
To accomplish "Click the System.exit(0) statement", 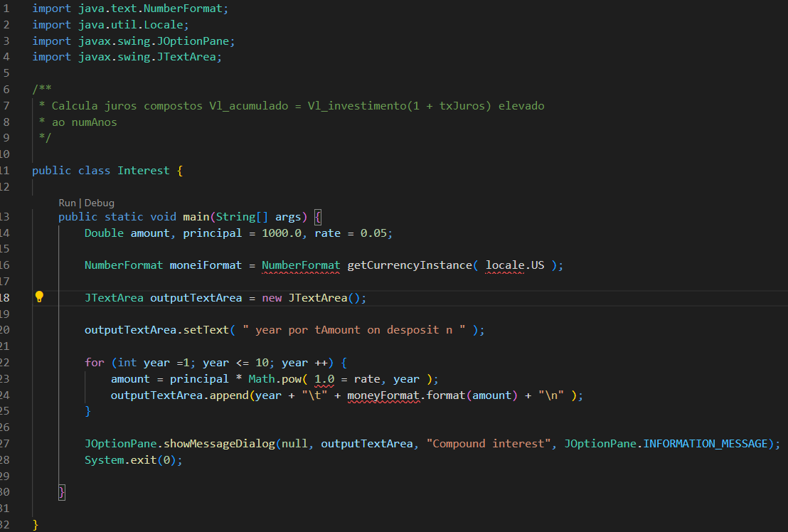I will pyautogui.click(x=133, y=460).
